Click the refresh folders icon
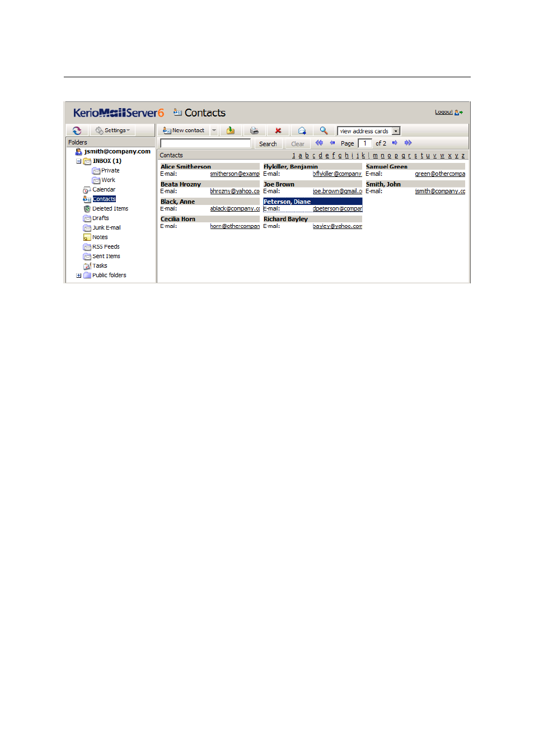The image size is (534, 756). tap(77, 130)
